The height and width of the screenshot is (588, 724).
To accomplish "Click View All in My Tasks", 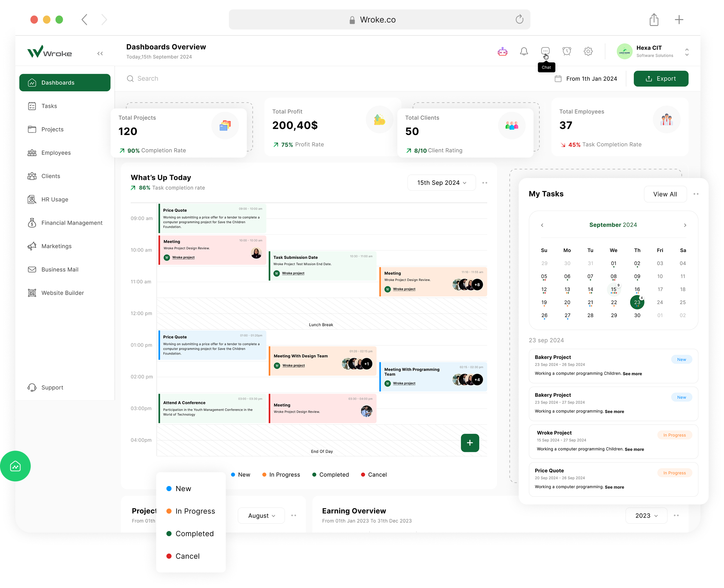I will point(665,194).
